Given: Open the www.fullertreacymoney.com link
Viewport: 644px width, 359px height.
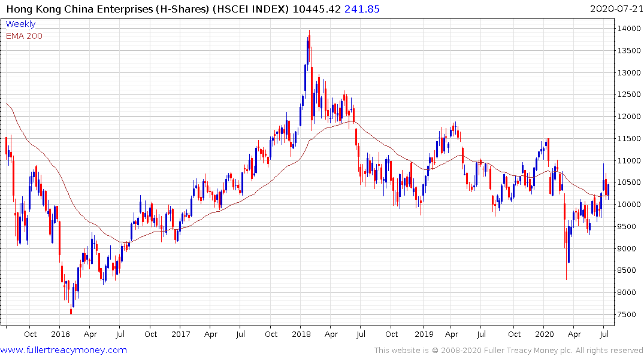Looking at the screenshot, I should (x=64, y=350).
